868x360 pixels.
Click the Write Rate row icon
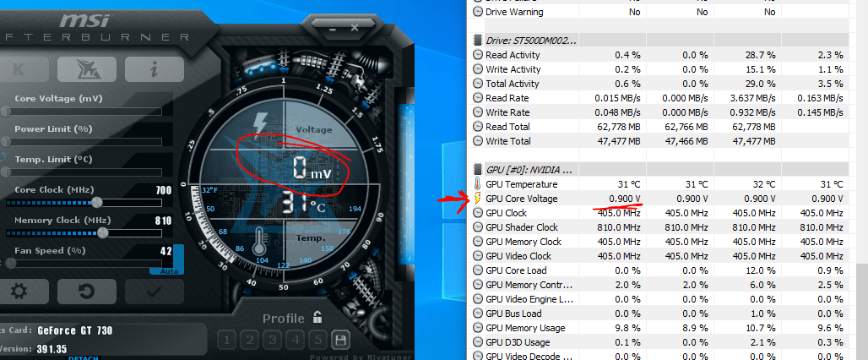[x=478, y=112]
